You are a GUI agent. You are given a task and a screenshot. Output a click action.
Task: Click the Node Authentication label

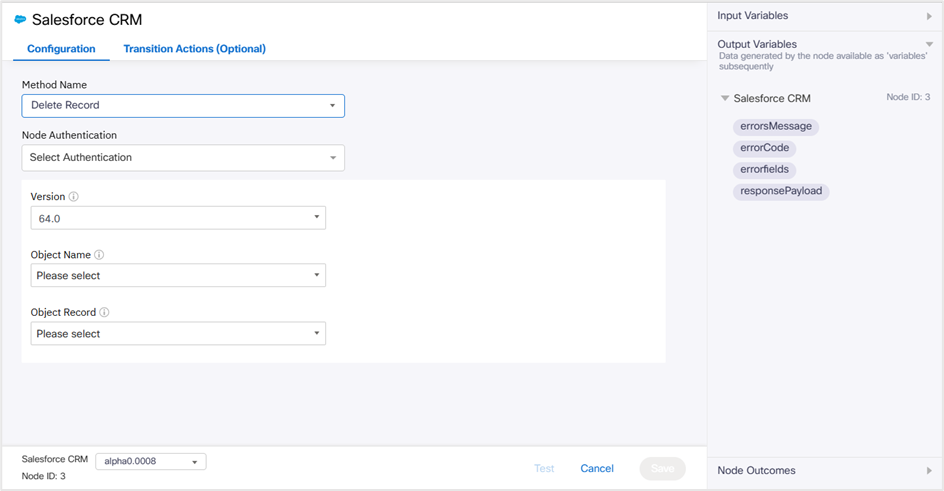[x=69, y=135]
